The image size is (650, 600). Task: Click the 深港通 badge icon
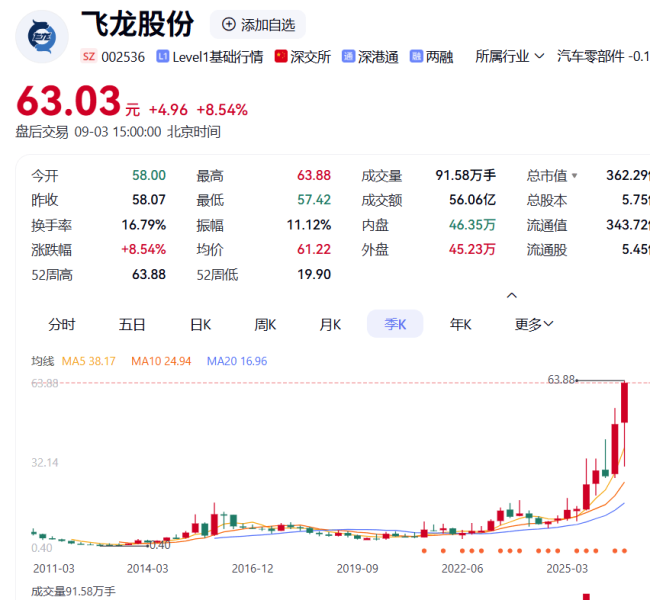pos(348,56)
